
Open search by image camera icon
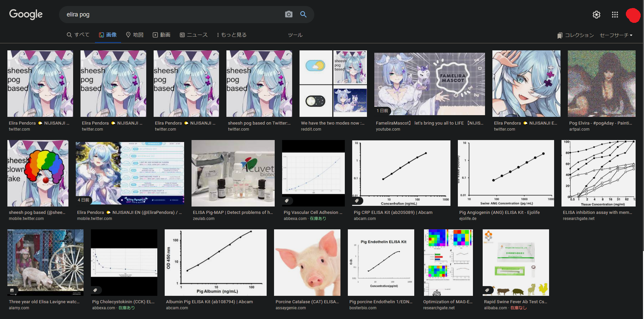tap(288, 14)
